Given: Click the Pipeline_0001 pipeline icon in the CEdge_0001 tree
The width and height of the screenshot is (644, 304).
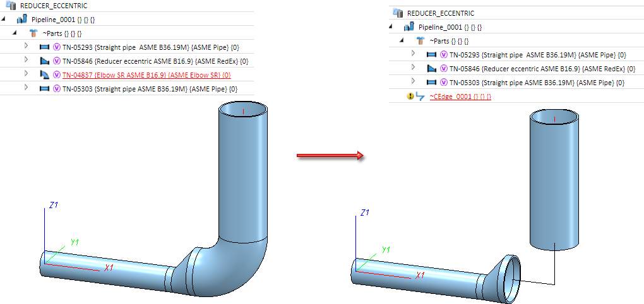Looking at the screenshot, I should pos(409,27).
